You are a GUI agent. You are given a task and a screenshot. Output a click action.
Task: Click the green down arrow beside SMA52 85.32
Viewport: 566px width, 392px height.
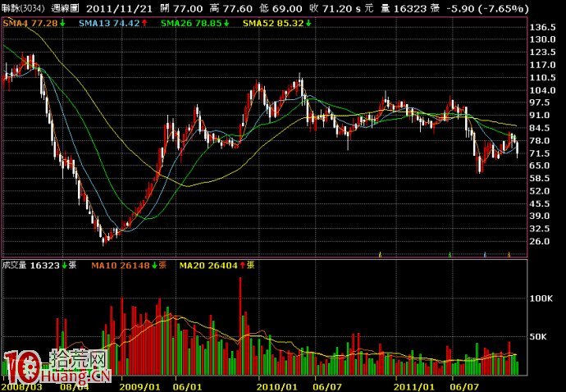[308, 24]
